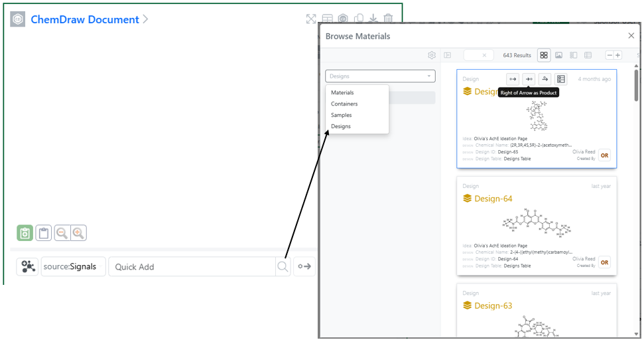644x340 pixels.
Task: Open the Designs type dropdown
Action: pyautogui.click(x=380, y=76)
